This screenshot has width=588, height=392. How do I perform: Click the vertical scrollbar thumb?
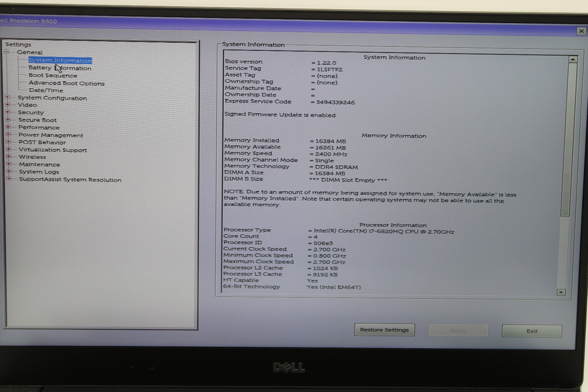[569, 140]
